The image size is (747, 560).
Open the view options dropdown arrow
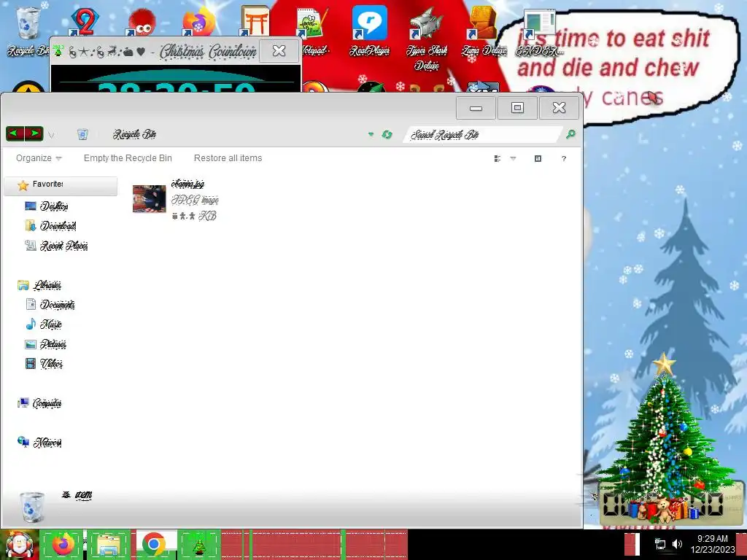[513, 158]
